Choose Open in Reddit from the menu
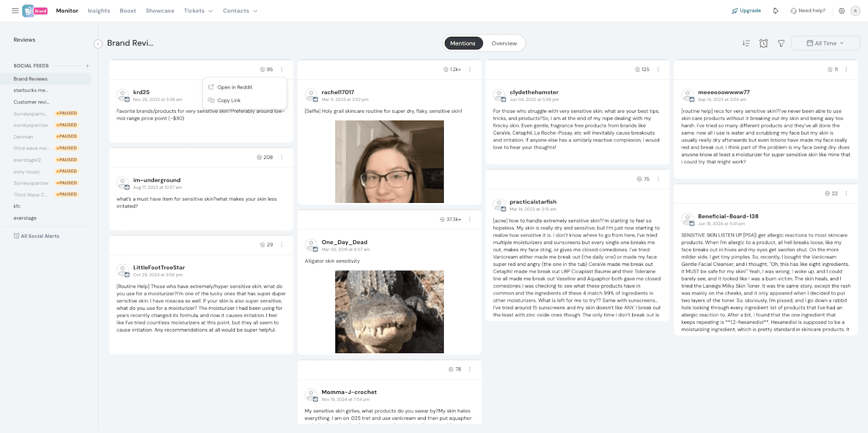Image resolution: width=868 pixels, height=433 pixels. (x=234, y=87)
